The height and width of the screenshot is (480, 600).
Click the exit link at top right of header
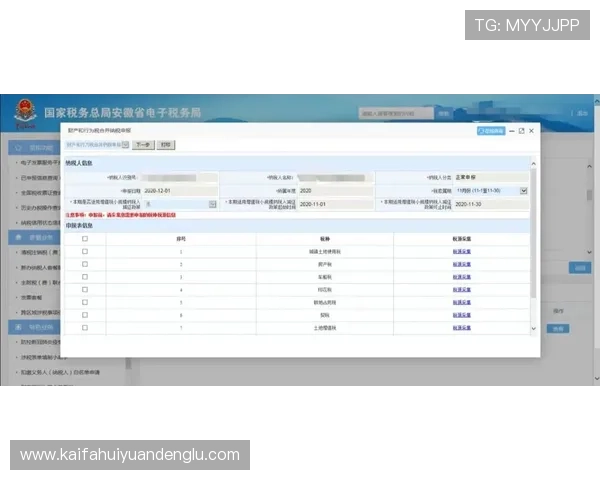tap(582, 113)
